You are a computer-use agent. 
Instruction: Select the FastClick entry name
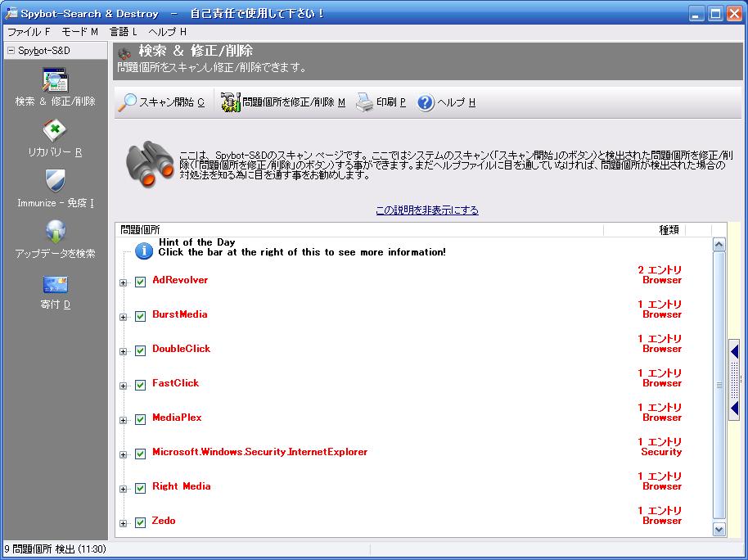tap(176, 383)
